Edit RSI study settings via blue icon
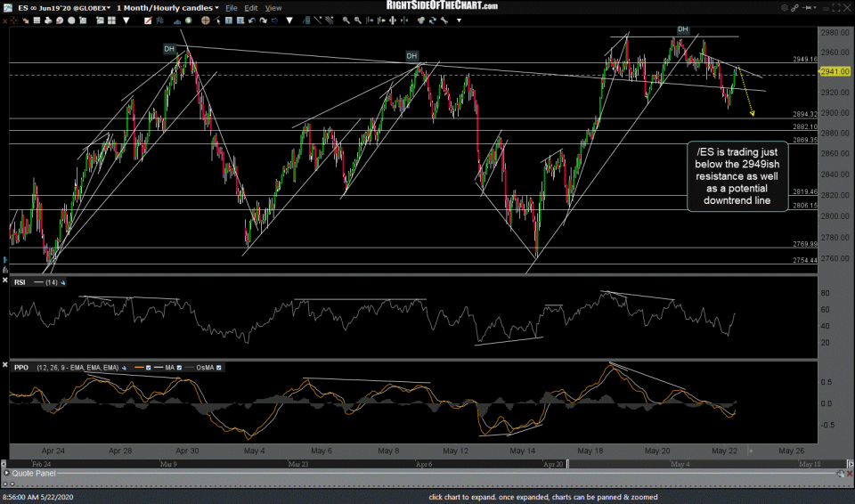 coord(62,282)
